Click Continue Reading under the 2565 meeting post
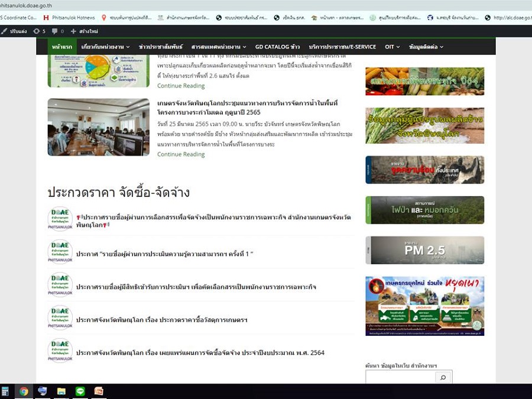The image size is (532, 399). 181,154
